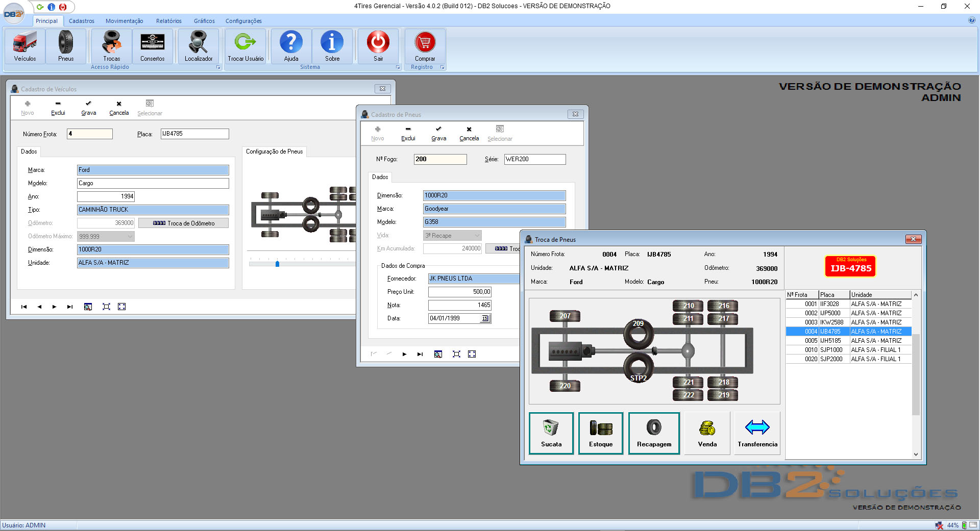The width and height of the screenshot is (980, 531).
Task: Click search icon in vehicle navigation bar
Action: [88, 307]
